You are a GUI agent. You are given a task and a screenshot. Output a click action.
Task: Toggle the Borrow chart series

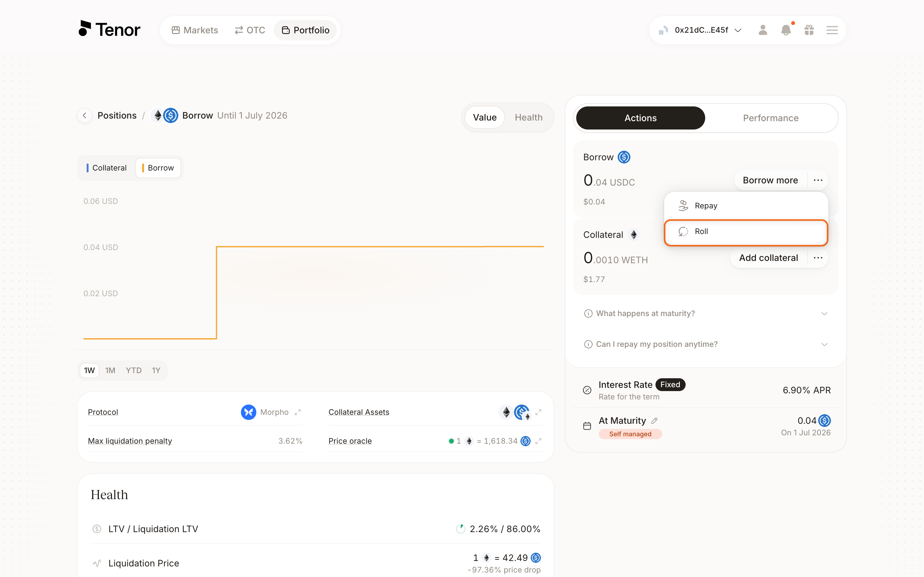(158, 168)
